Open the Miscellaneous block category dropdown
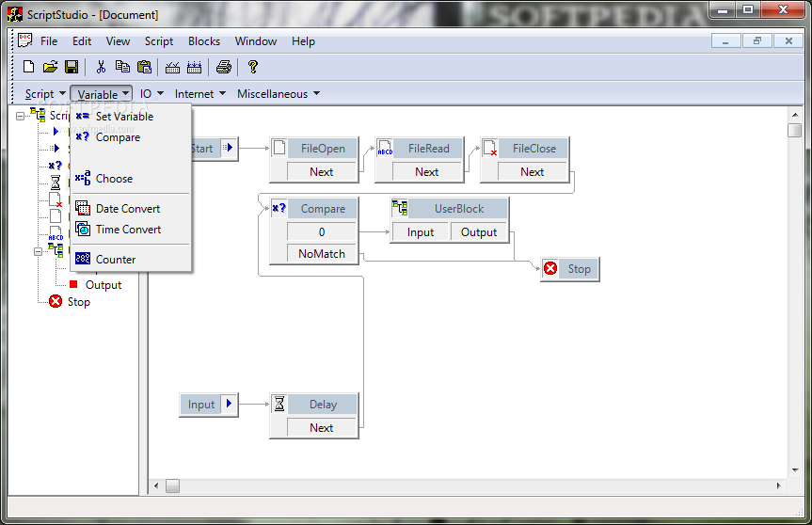The image size is (812, 525). click(x=279, y=94)
